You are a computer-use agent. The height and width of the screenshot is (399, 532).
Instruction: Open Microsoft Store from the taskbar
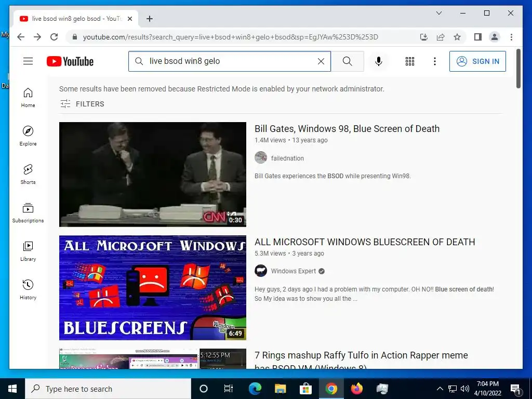[x=305, y=389]
